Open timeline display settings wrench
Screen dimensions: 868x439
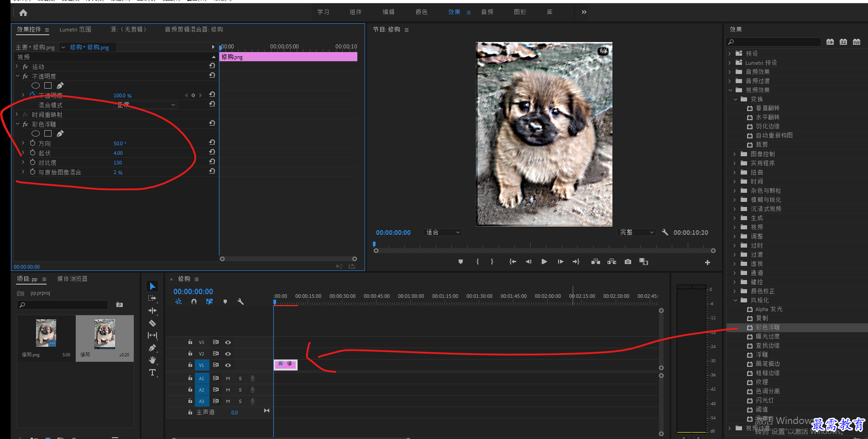(x=241, y=301)
